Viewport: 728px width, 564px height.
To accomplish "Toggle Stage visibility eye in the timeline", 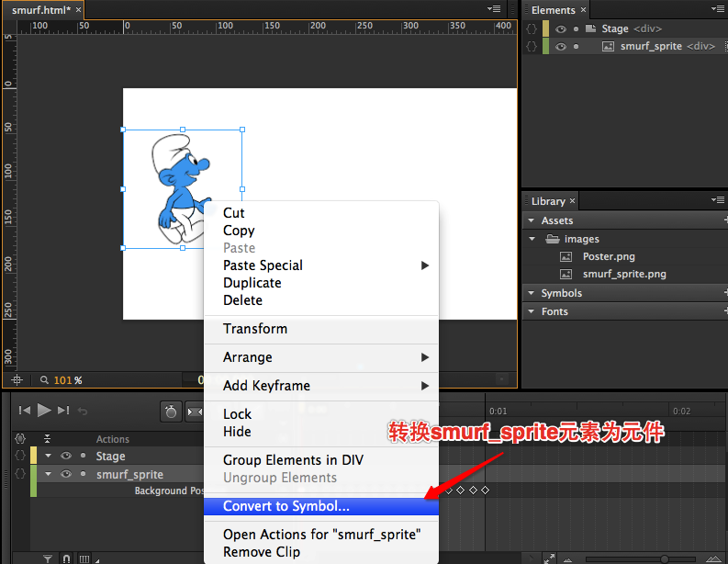I will [66, 456].
